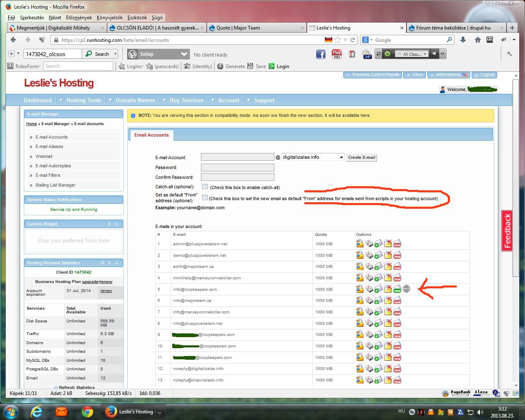Click the red Feedback side tab
Viewport: 525px width, 420px height.
[x=507, y=231]
